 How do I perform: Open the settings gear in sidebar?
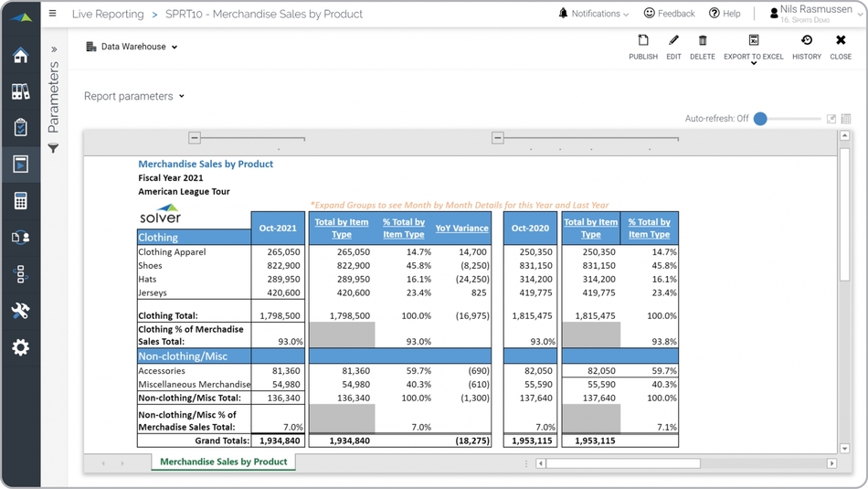click(x=20, y=347)
